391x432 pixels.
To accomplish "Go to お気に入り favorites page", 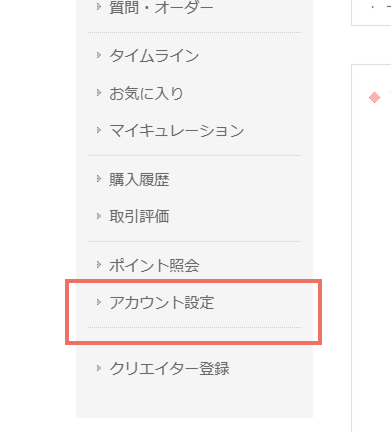I will click(x=146, y=93).
